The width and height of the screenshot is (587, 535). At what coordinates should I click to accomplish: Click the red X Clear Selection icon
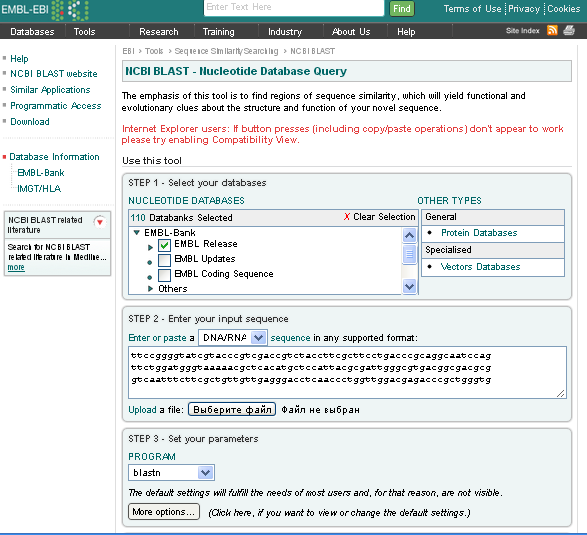(347, 217)
